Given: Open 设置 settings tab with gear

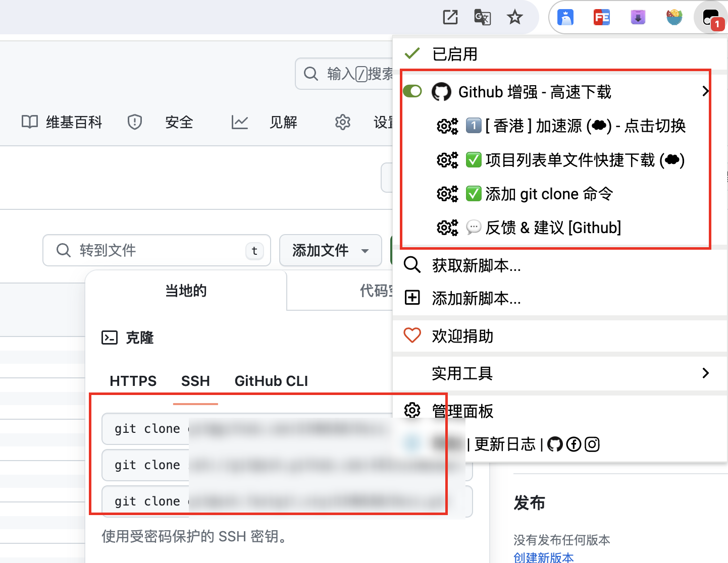Looking at the screenshot, I should 364,122.
